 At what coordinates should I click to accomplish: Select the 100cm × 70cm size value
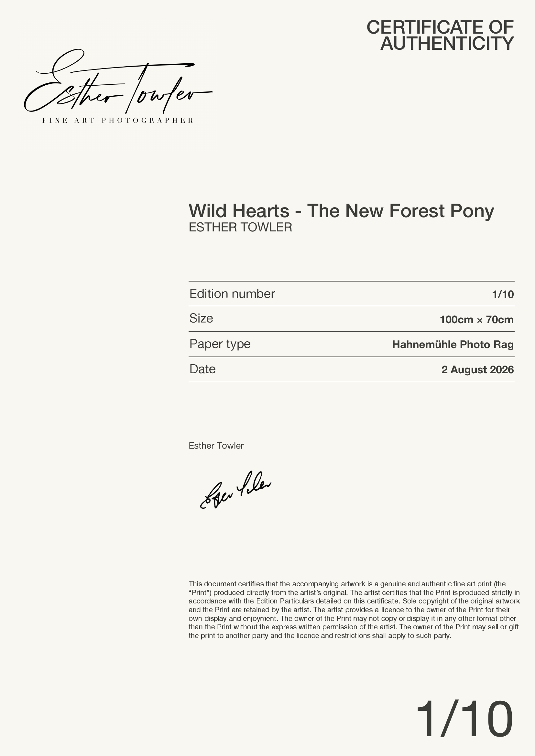pos(477,320)
